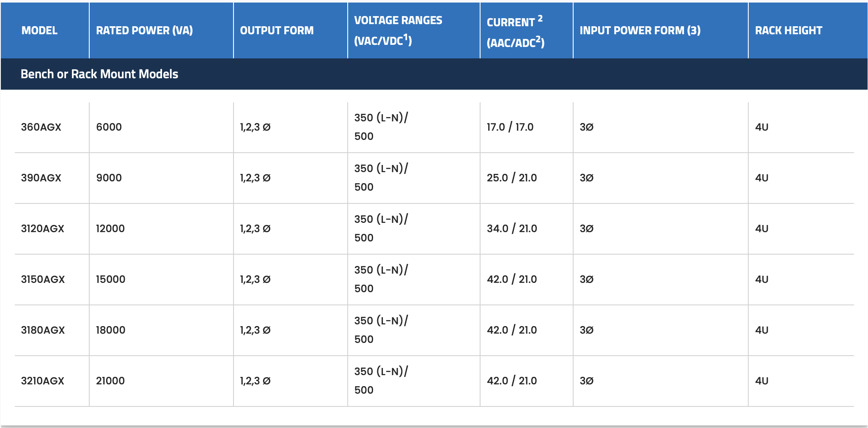Click rated power value 9000

coord(109,178)
